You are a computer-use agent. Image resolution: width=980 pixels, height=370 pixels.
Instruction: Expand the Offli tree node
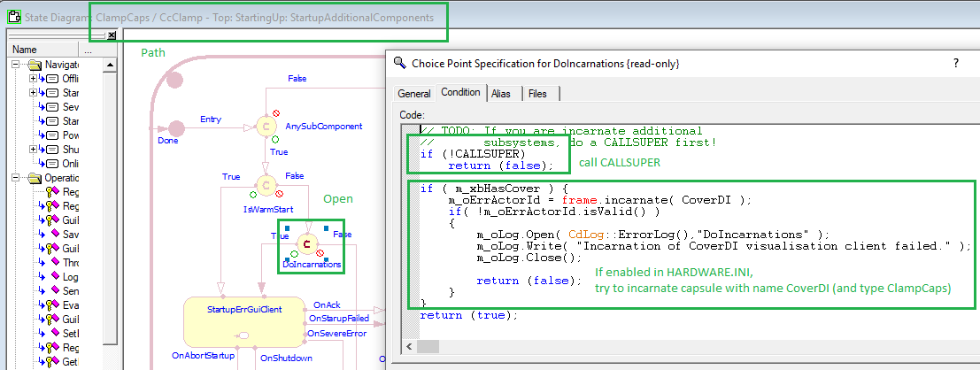33,79
